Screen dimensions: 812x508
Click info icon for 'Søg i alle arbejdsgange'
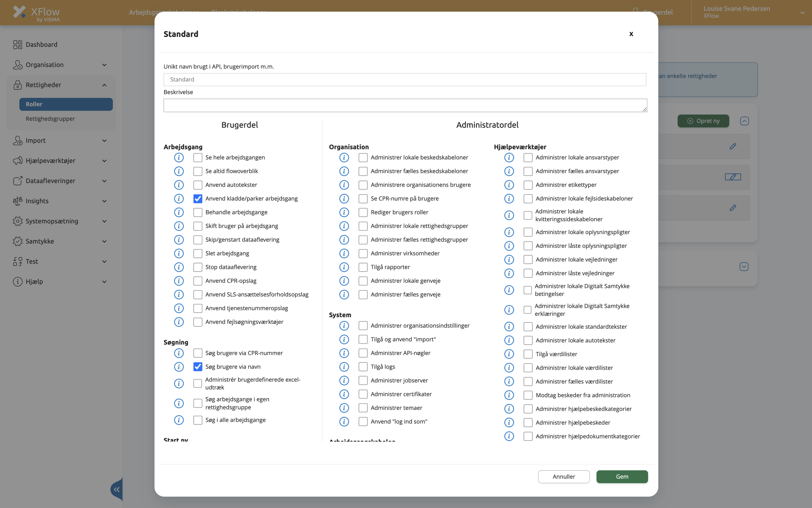179,420
